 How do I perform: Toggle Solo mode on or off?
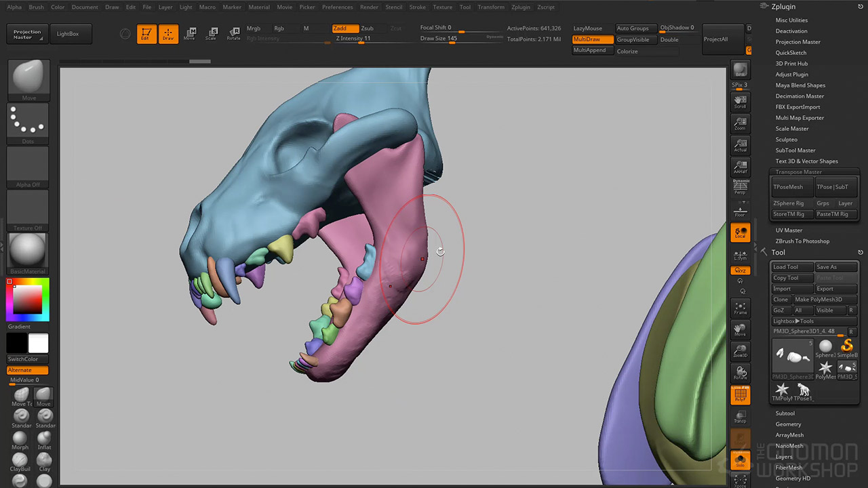click(740, 460)
